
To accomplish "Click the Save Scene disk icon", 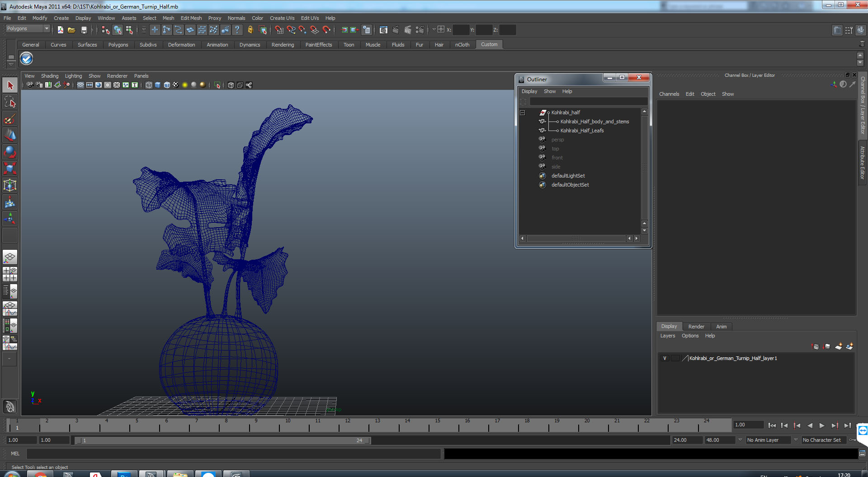I will click(x=84, y=30).
